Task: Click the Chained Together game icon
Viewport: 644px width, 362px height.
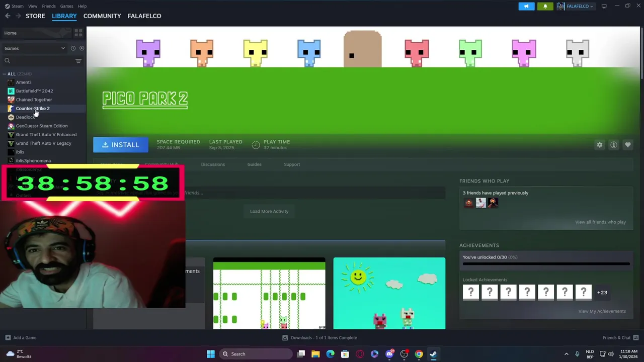Action: coord(11,100)
